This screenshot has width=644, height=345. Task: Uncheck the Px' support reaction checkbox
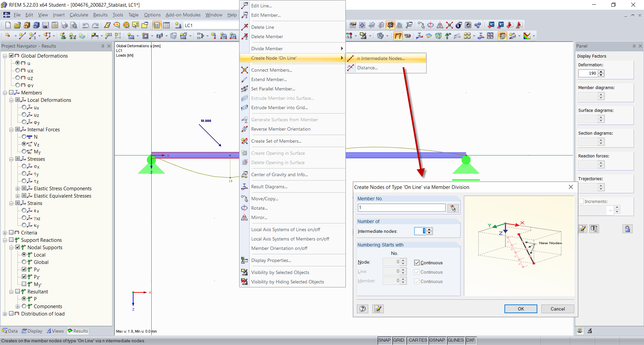(x=24, y=269)
